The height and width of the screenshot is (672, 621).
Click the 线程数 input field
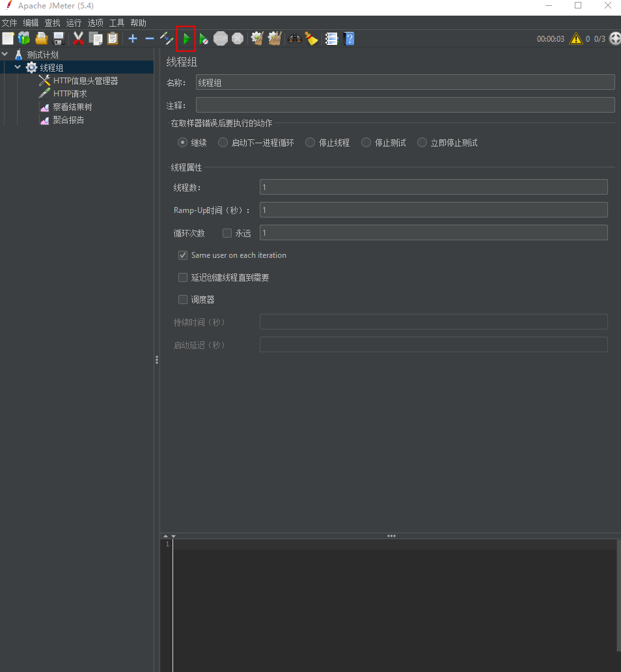[434, 187]
